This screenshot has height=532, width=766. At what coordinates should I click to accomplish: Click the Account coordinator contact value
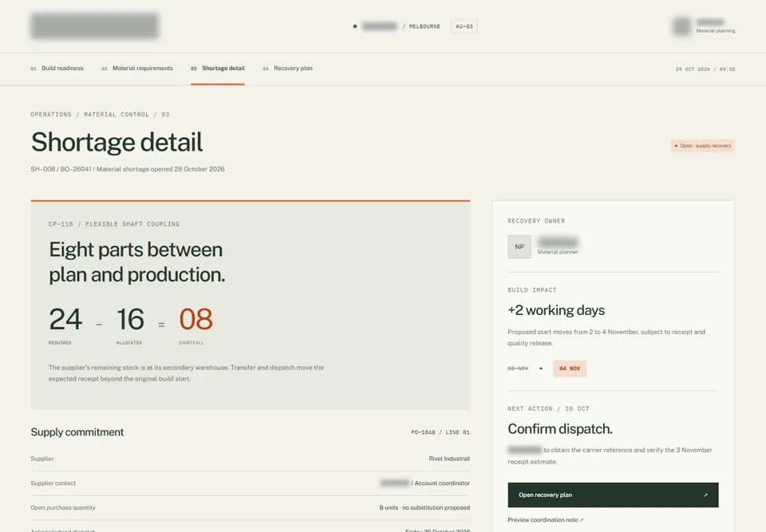click(442, 483)
